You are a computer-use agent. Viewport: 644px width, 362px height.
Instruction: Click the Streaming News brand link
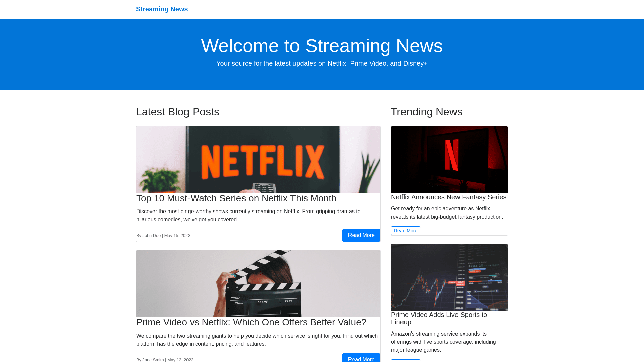click(162, 9)
